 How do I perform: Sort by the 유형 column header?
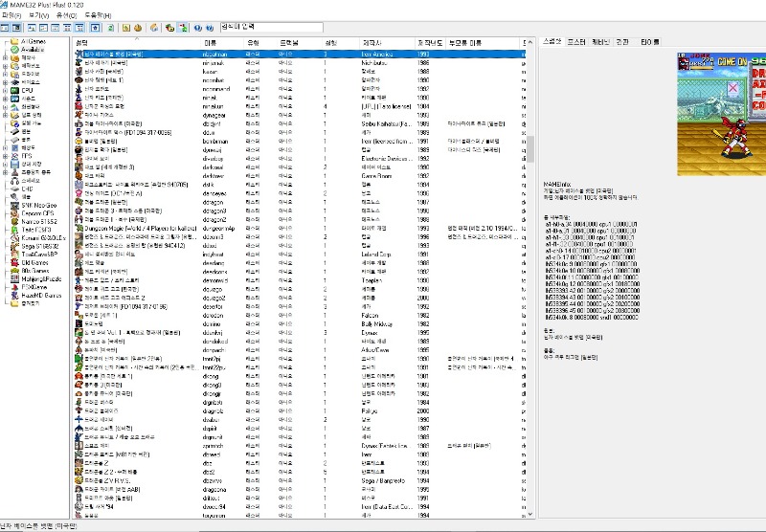coord(259,43)
